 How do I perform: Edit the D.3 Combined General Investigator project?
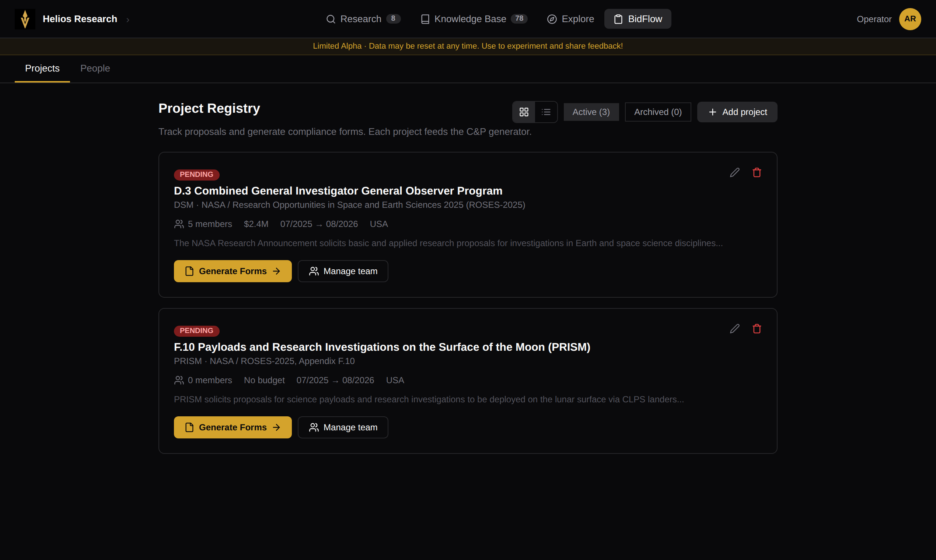point(734,172)
